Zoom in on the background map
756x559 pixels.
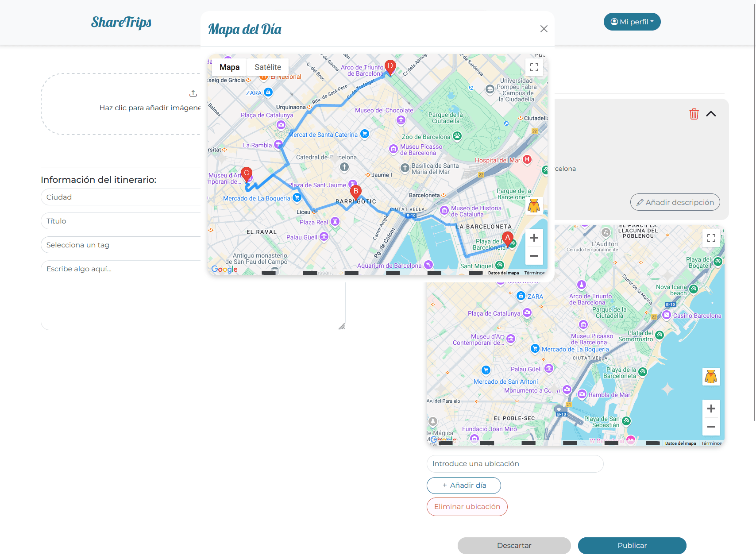click(x=711, y=409)
